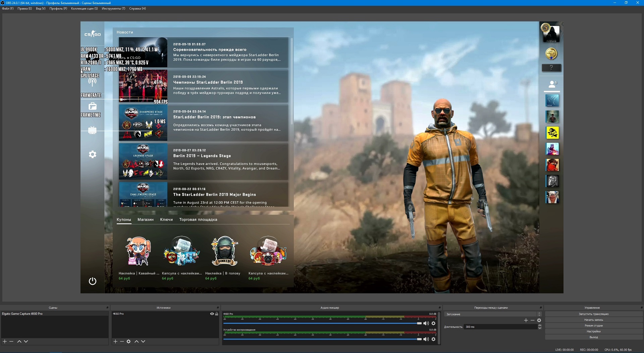Image resolution: width=644 pixels, height=353 pixels.
Task: Open the Правка menu
Action: point(25,8)
